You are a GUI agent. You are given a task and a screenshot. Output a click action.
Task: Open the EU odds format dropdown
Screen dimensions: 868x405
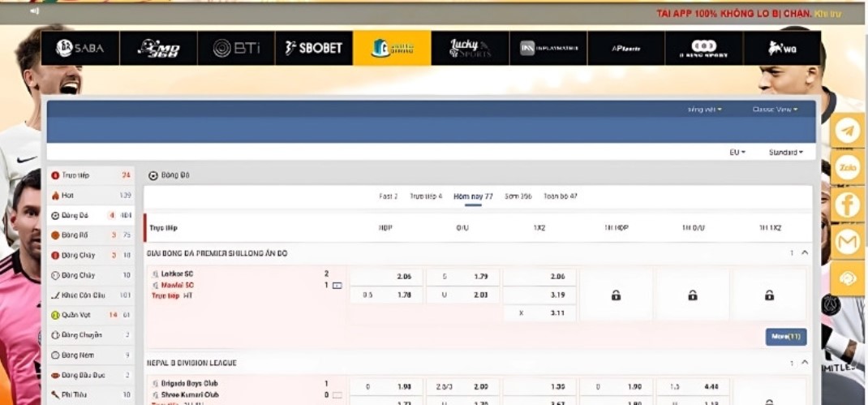pos(737,153)
